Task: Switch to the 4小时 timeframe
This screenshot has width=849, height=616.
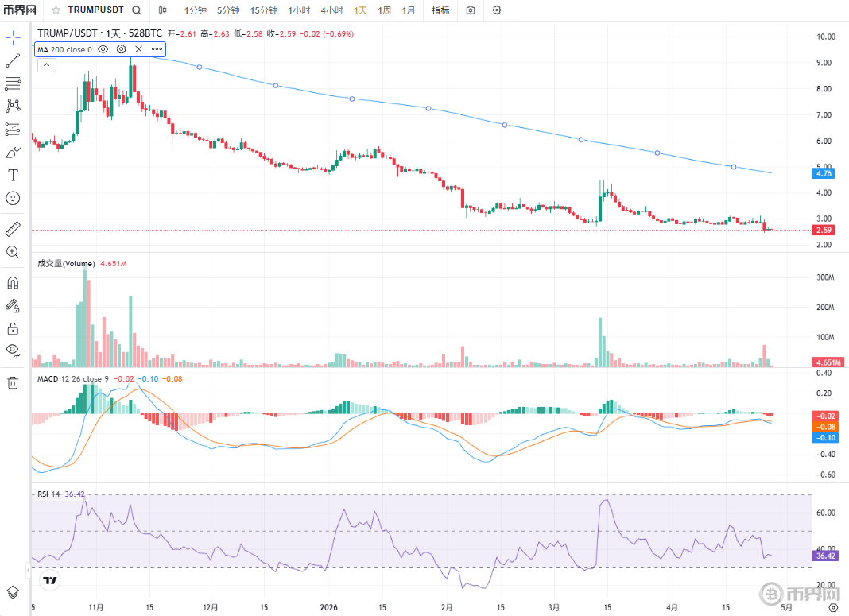Action: click(332, 10)
